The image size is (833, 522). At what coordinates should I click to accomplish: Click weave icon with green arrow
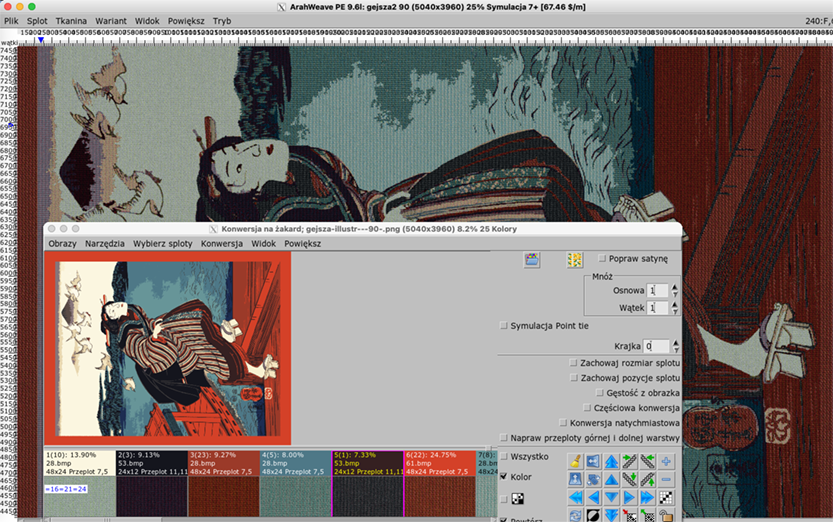(x=648, y=515)
